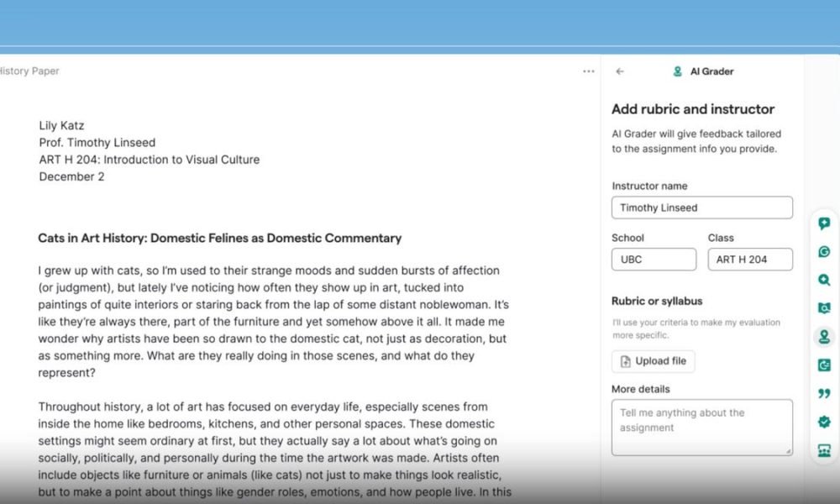Viewport: 840px width, 504px height.
Task: Click the paragraph starting 'Throughout history, a lot of art'
Action: tap(273, 449)
